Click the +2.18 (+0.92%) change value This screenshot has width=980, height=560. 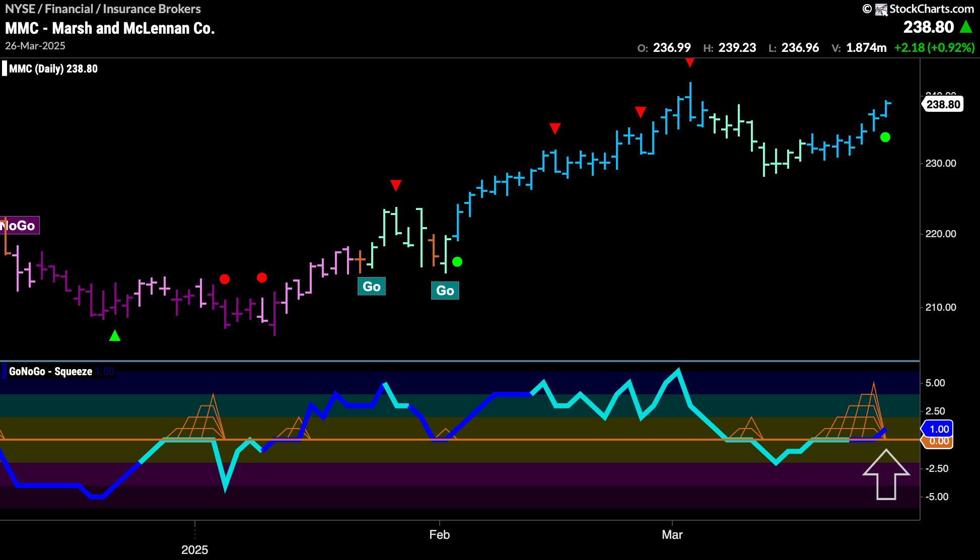click(935, 48)
